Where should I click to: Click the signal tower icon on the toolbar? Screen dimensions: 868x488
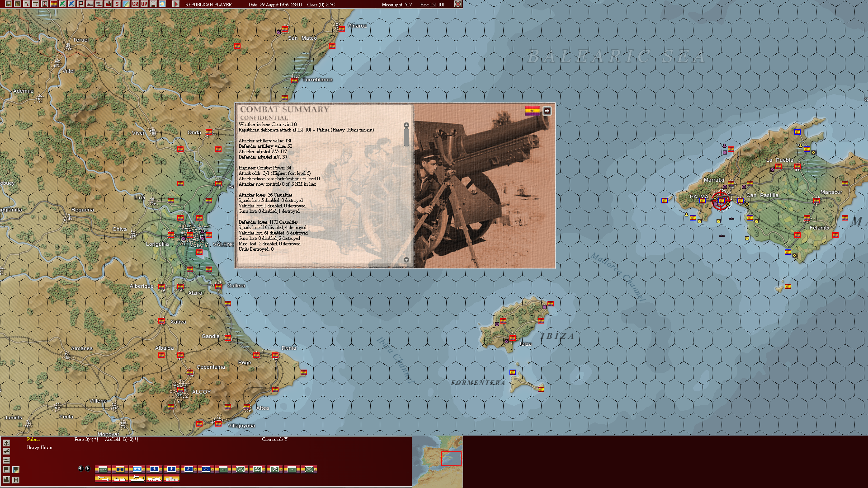pos(154,4)
